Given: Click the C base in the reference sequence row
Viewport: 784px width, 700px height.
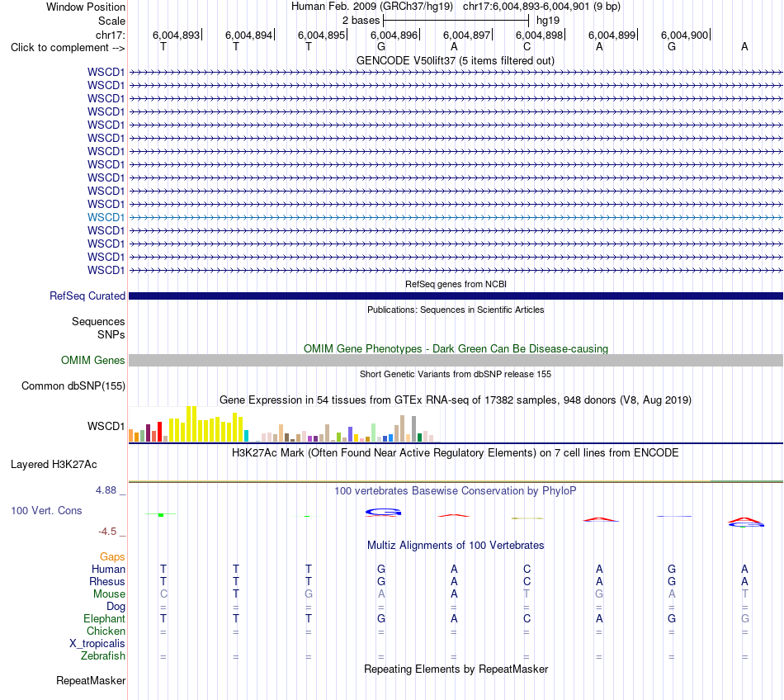Looking at the screenshot, I should [527, 47].
